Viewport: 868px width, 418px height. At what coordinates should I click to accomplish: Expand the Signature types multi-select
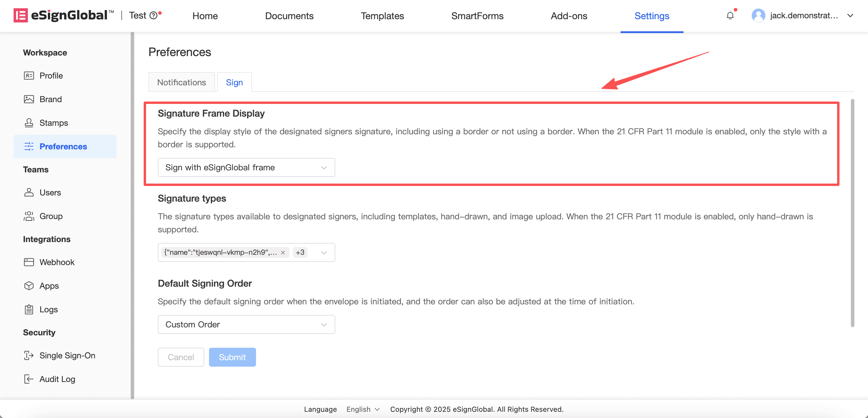point(324,253)
